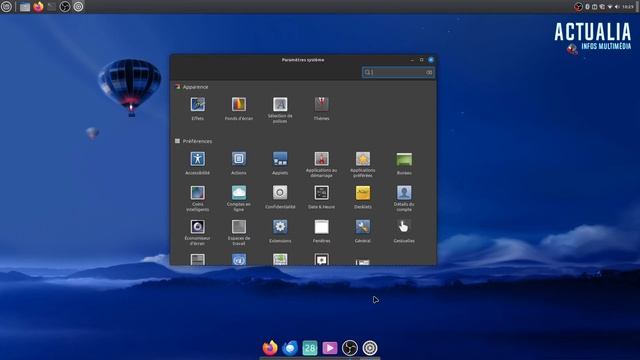This screenshot has width=640, height=360.
Task: Open the Effets settings
Action: (198, 109)
